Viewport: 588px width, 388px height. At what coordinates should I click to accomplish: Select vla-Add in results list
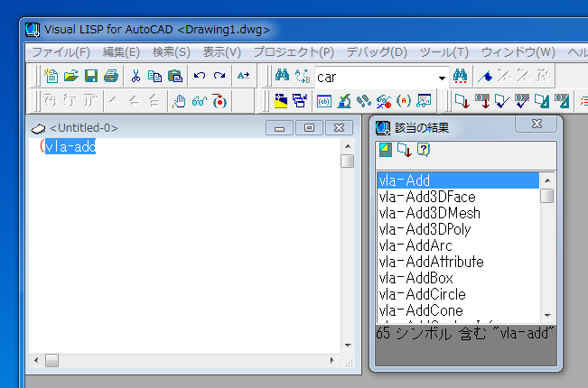tap(458, 180)
